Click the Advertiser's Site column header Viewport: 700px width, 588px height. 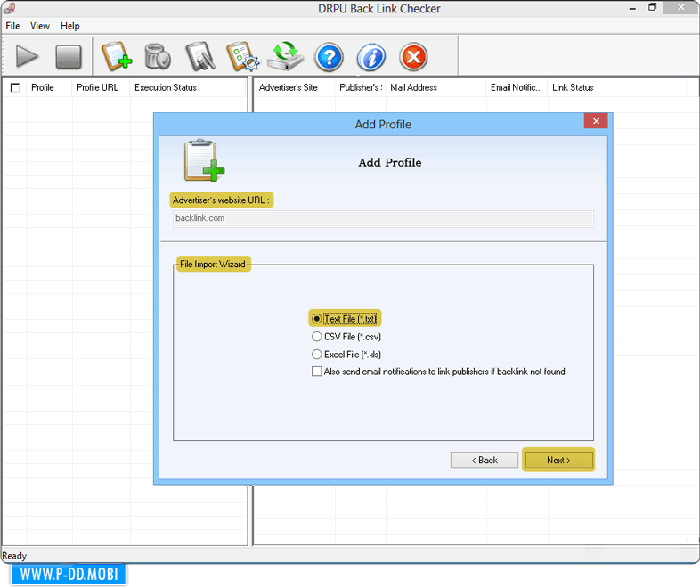click(x=294, y=87)
